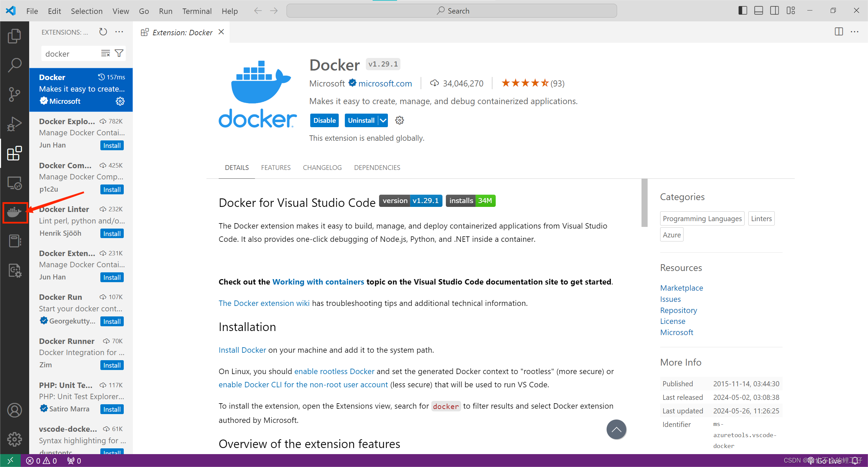Refresh the extensions list
This screenshot has width=868, height=467.
click(103, 32)
